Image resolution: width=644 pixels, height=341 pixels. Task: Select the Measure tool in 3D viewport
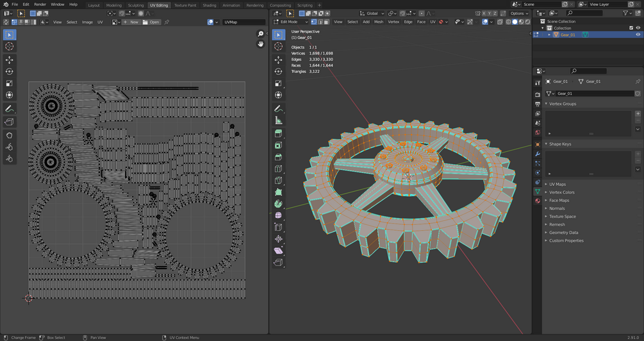tap(278, 120)
